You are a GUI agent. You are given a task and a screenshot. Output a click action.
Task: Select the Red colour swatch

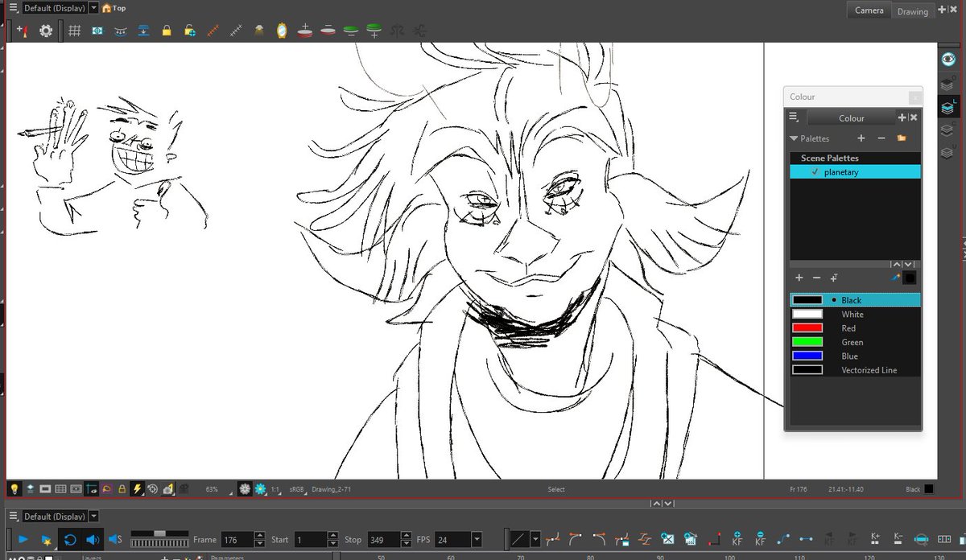(807, 328)
